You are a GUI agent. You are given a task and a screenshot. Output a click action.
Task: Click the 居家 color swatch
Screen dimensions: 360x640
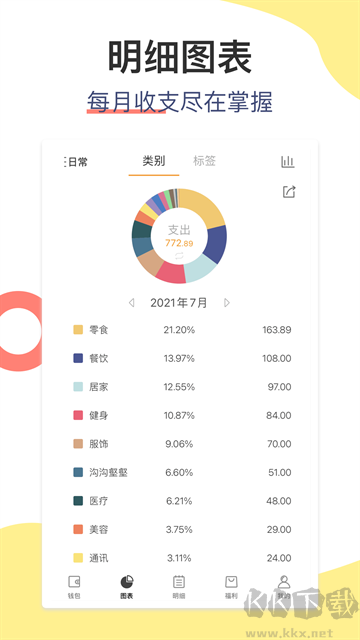coord(78,387)
